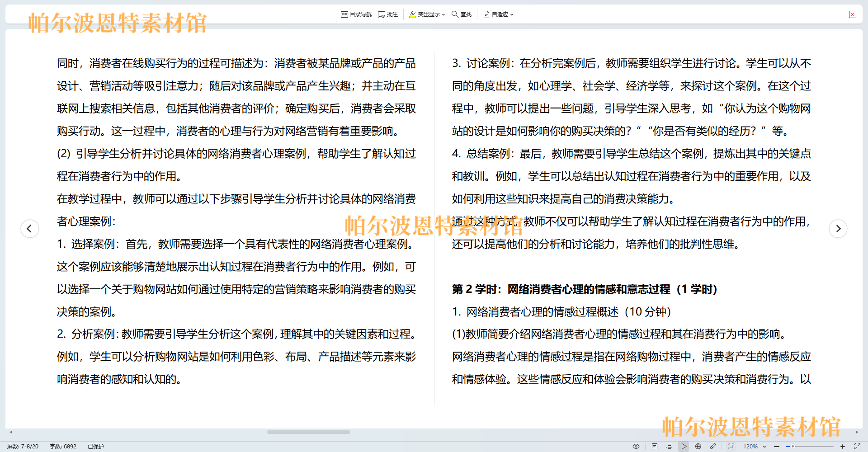Expand the 突出显示 dropdown arrow
This screenshot has width=868, height=452.
pyautogui.click(x=443, y=15)
